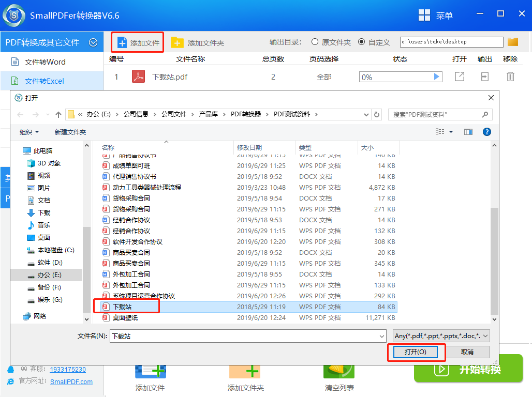Click the QQ penguin icon

click(x=11, y=370)
